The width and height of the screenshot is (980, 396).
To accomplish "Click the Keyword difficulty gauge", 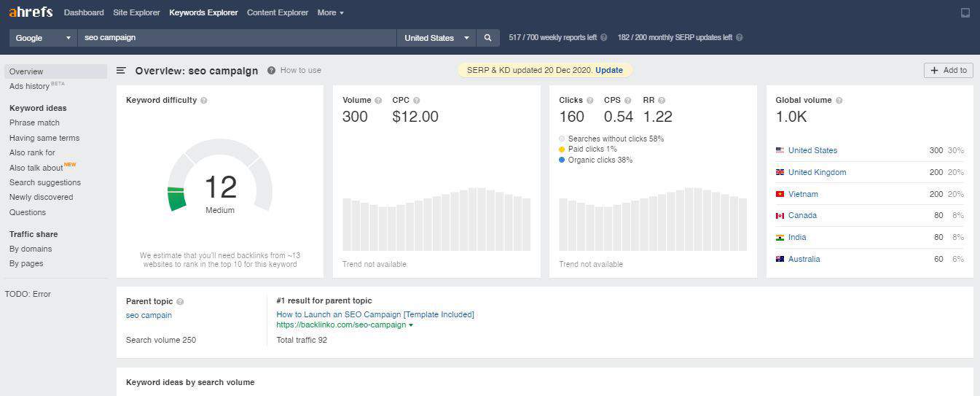I will pos(220,176).
